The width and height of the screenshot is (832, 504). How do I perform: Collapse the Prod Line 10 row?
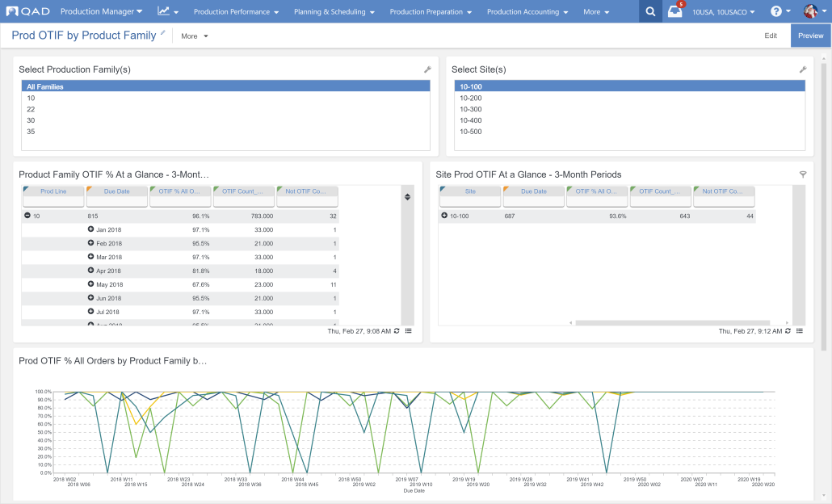(27, 216)
